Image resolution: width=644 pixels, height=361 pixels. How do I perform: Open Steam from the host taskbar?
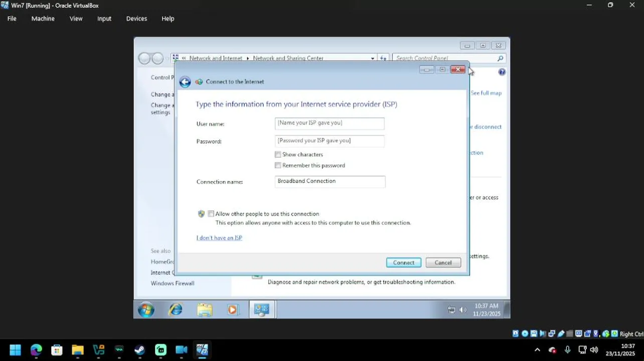click(x=140, y=349)
